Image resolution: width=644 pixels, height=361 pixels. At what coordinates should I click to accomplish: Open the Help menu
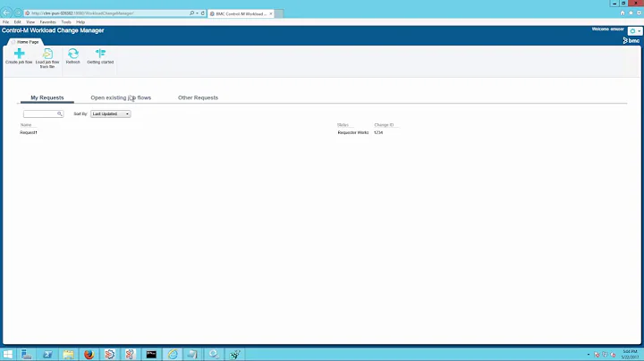[x=80, y=22]
